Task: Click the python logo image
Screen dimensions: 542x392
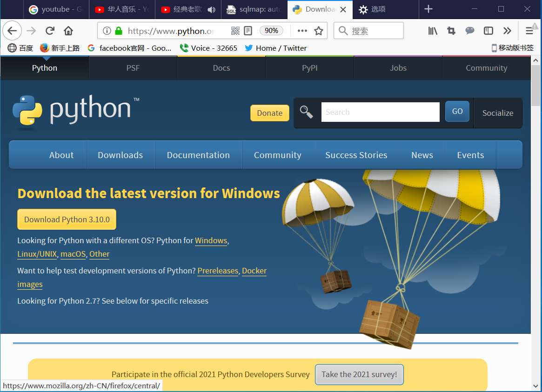Action: [76, 112]
